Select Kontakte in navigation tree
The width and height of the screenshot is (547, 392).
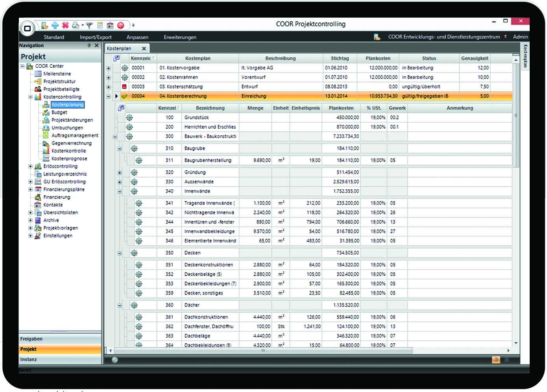coord(53,205)
